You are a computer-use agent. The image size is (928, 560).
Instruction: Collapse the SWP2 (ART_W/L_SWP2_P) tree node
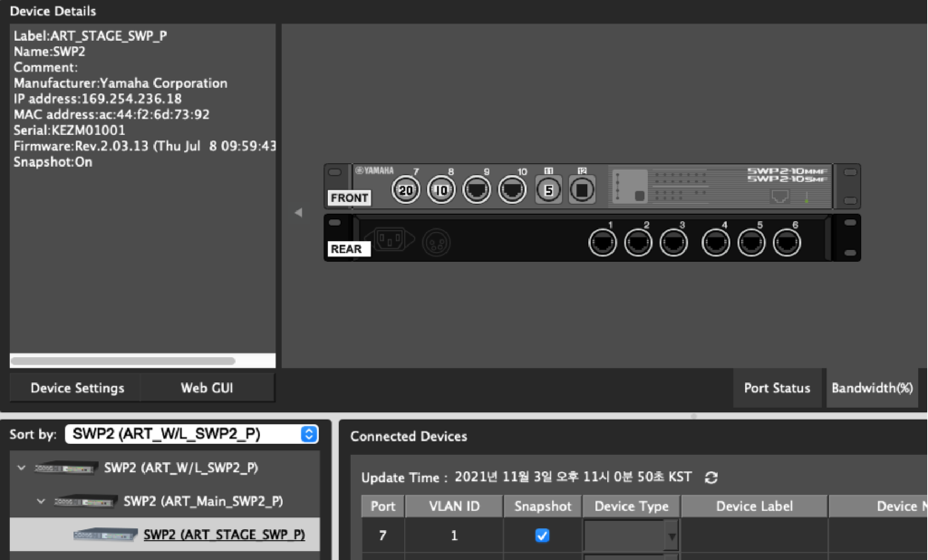pyautogui.click(x=22, y=468)
